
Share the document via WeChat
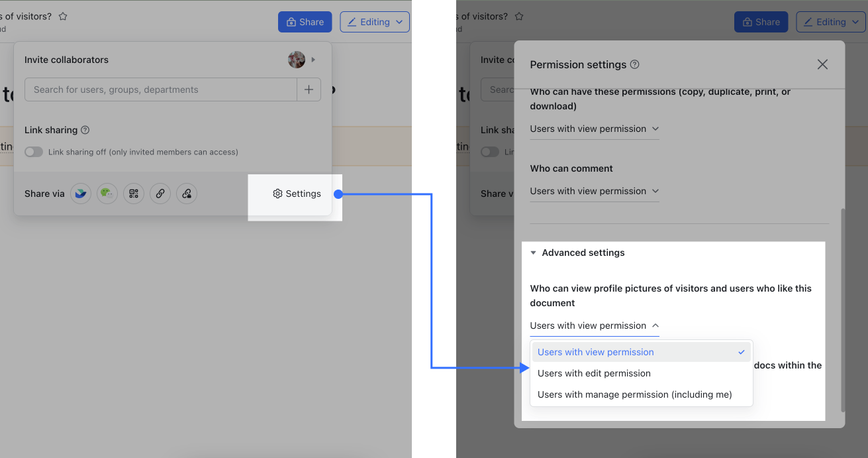point(107,194)
